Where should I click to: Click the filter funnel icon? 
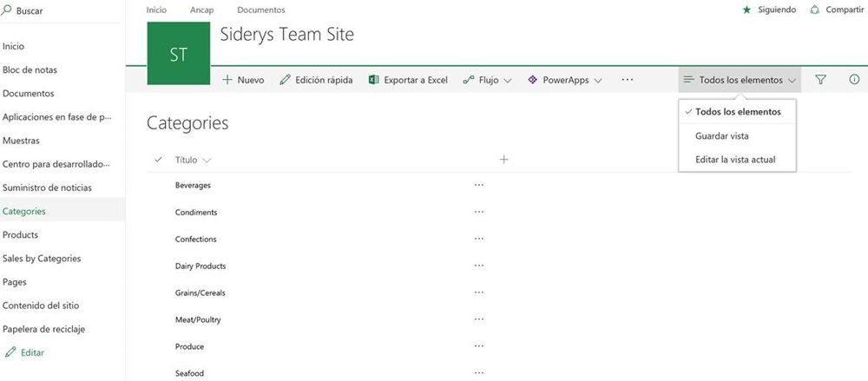[x=820, y=80]
